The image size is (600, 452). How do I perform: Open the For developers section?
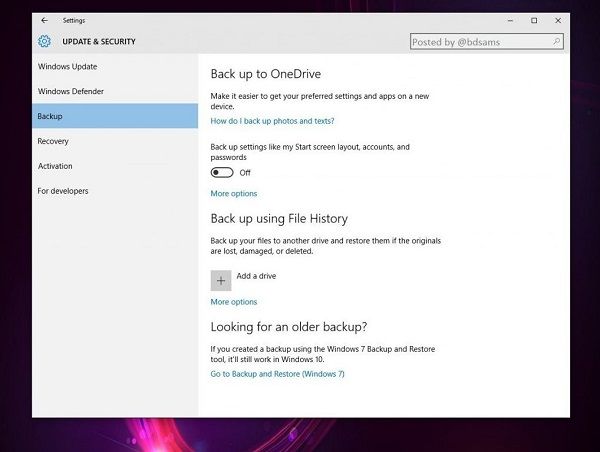coord(115,191)
